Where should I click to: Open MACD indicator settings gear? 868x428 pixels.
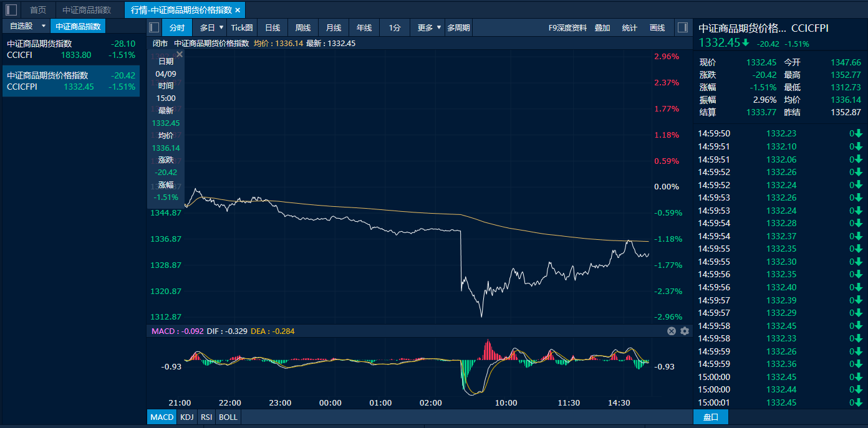[x=685, y=331]
